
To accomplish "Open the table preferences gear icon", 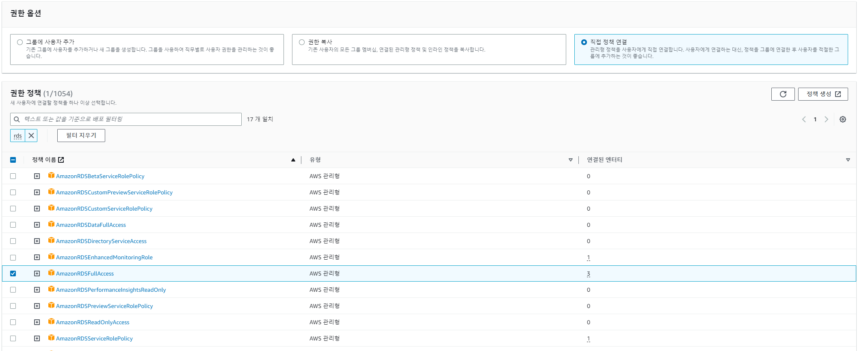I will [843, 119].
